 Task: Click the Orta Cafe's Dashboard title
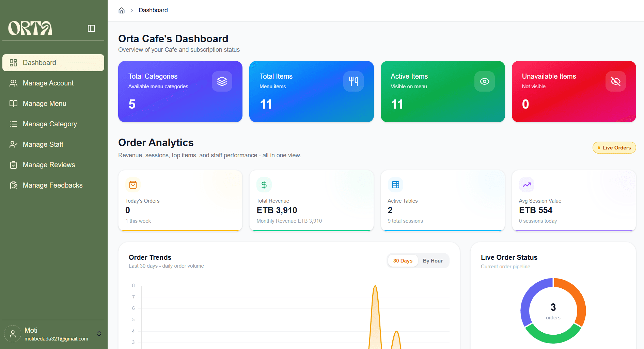[173, 39]
